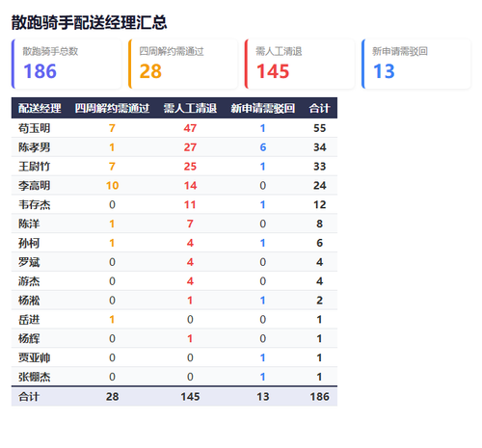The height and width of the screenshot is (448, 482).
Task: Select the manager name 韦存杰
Action: tap(34, 204)
